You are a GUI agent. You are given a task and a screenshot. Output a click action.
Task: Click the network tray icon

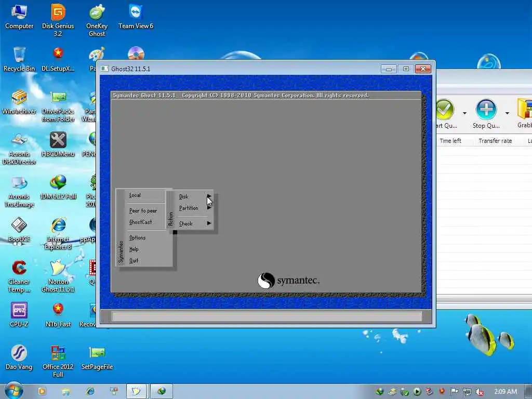467,392
